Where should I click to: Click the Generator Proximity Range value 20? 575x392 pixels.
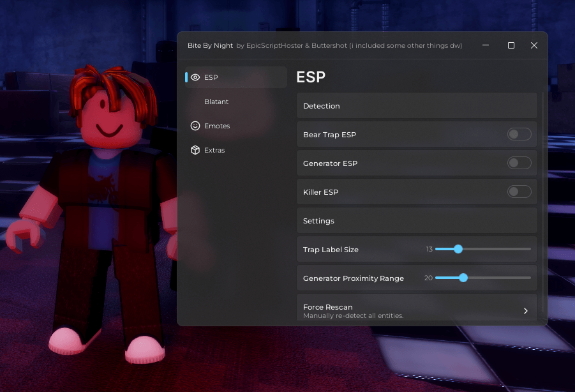(428, 278)
